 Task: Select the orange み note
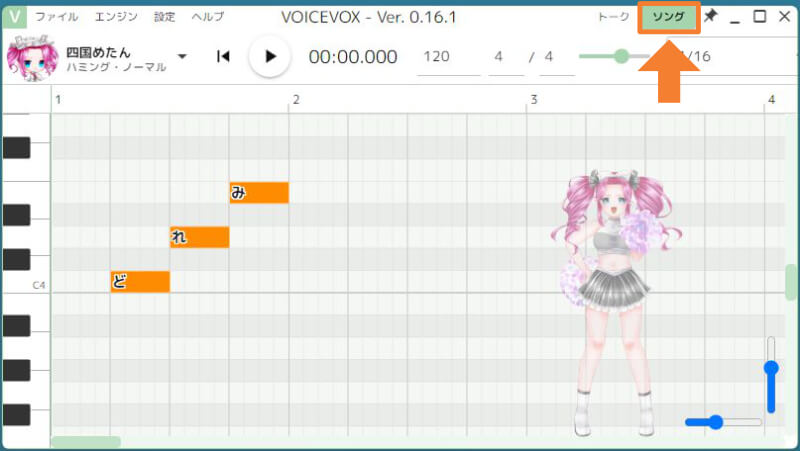point(259,193)
